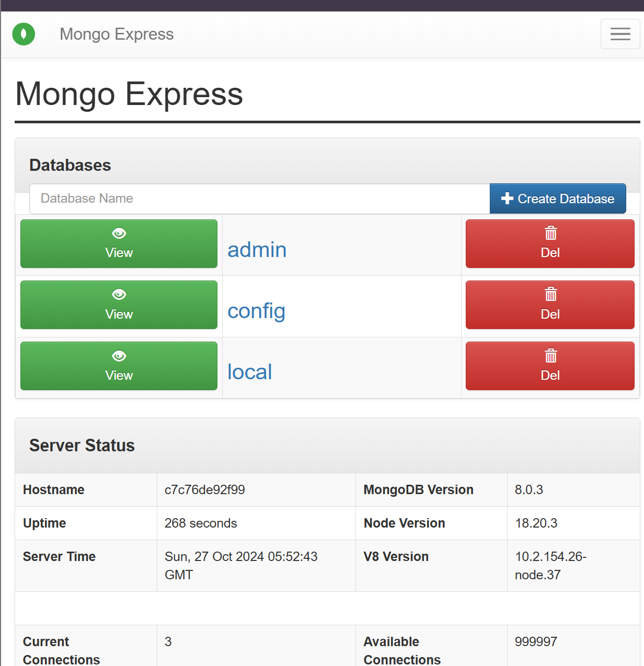Image resolution: width=644 pixels, height=666 pixels.
Task: Delete the local database
Action: 550,366
